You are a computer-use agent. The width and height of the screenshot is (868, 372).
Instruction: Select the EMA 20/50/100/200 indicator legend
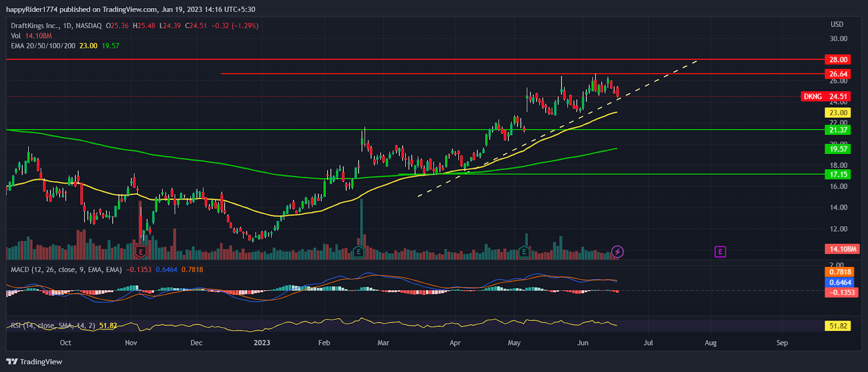point(43,46)
